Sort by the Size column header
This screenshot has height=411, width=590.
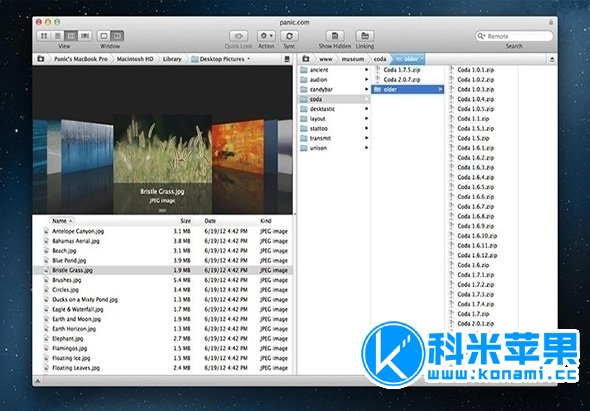(186, 221)
